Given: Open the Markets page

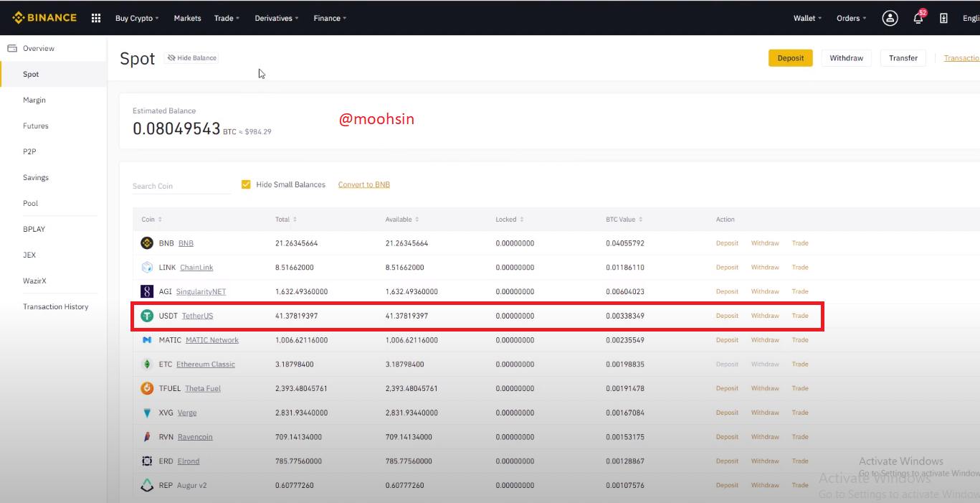Looking at the screenshot, I should [187, 18].
